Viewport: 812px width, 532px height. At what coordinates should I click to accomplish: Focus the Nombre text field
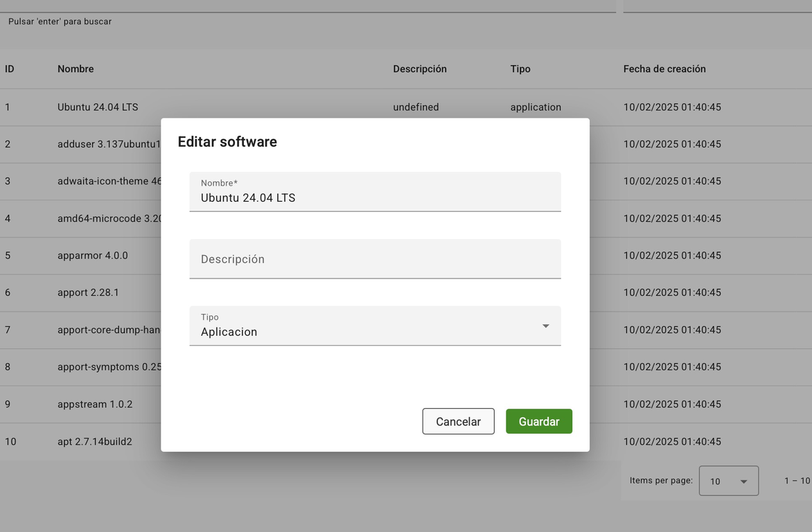pos(374,197)
